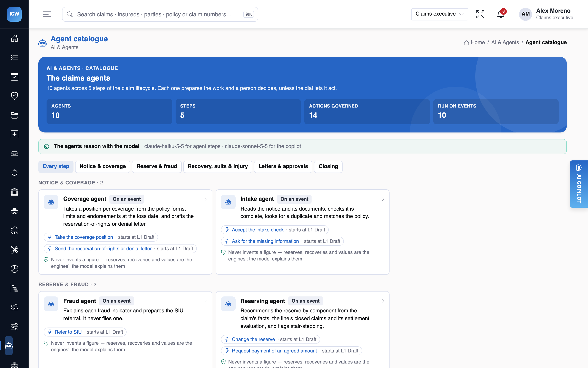Screen dimensions: 588x368
Task: Open the medical plus icon in the sidebar
Action: pos(14,134)
